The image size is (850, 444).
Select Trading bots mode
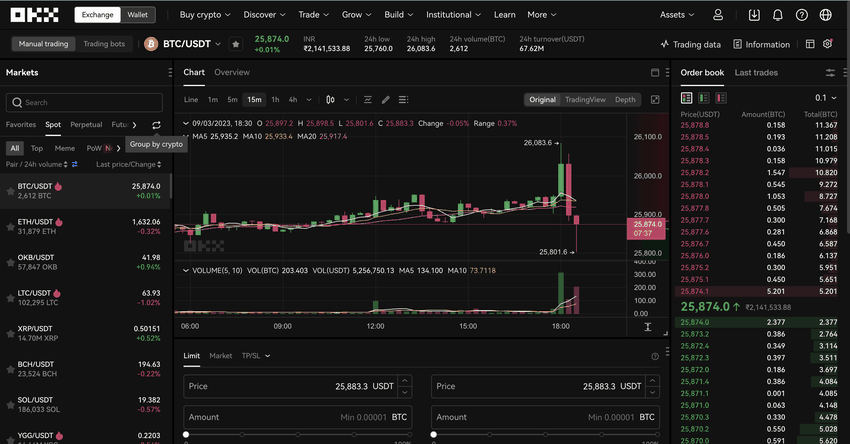104,44
